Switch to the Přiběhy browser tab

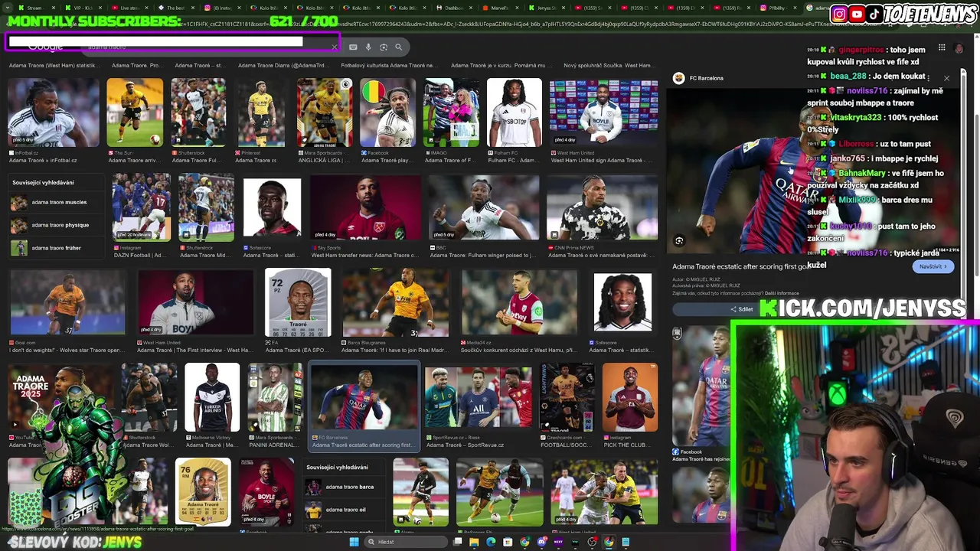click(x=777, y=8)
